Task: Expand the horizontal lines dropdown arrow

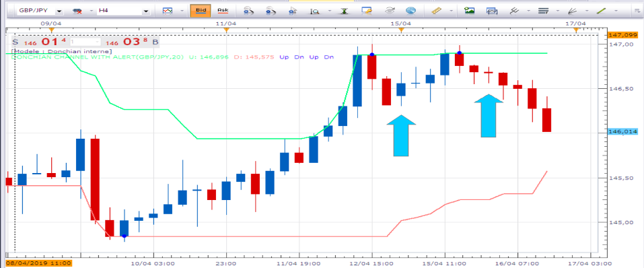Action: pos(558,11)
